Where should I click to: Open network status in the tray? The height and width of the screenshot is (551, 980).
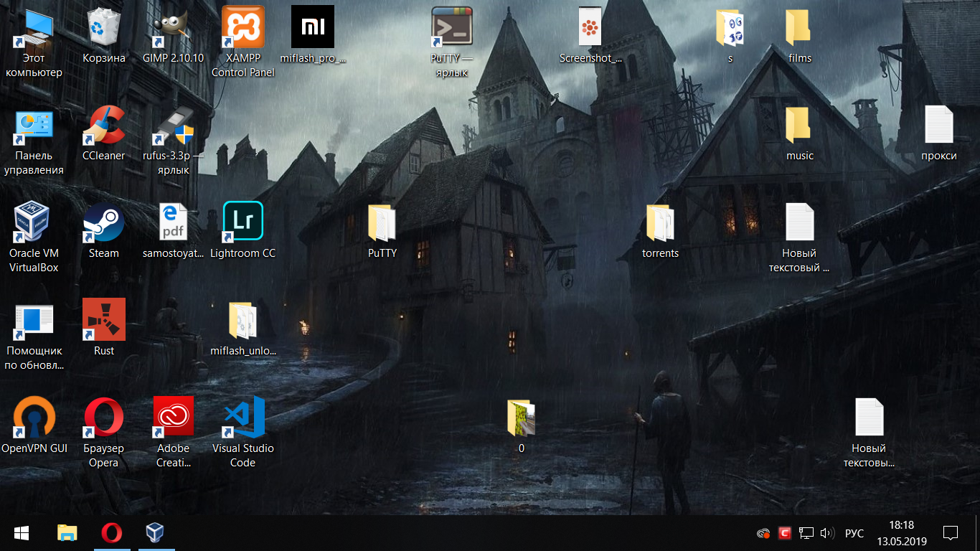pyautogui.click(x=806, y=533)
